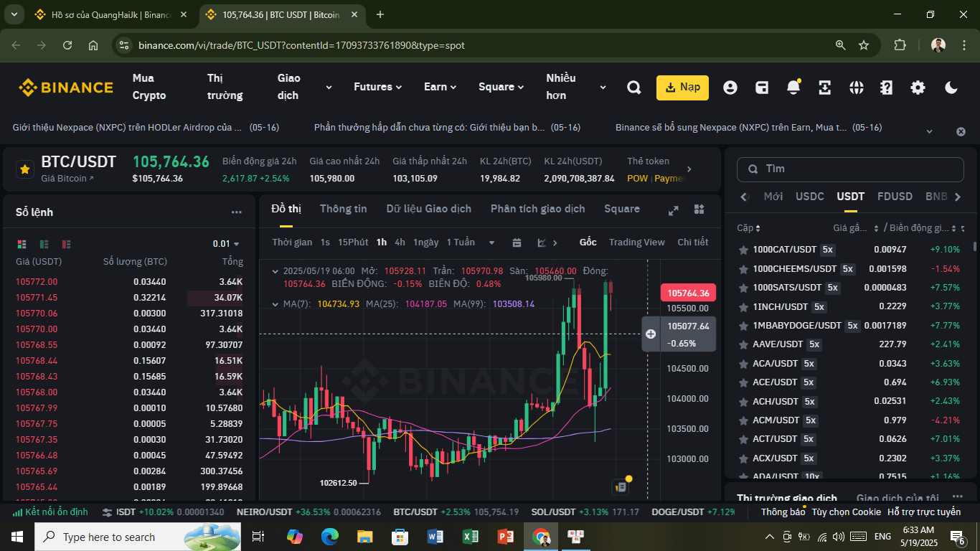Viewport: 980px width, 551px height.
Task: Bookmark this page star icon
Action: [x=864, y=45]
